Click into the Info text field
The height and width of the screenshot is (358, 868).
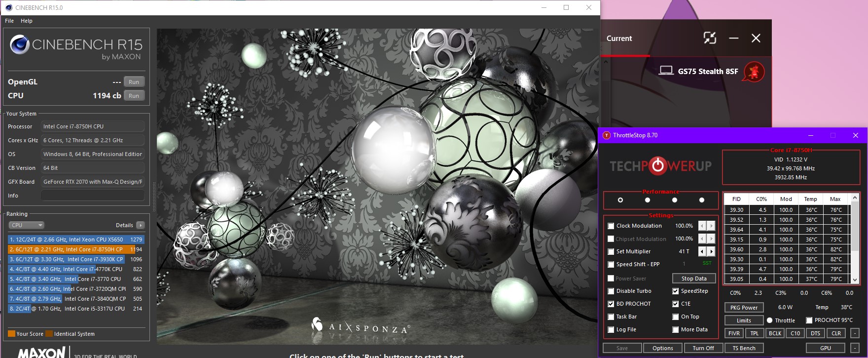click(93, 196)
